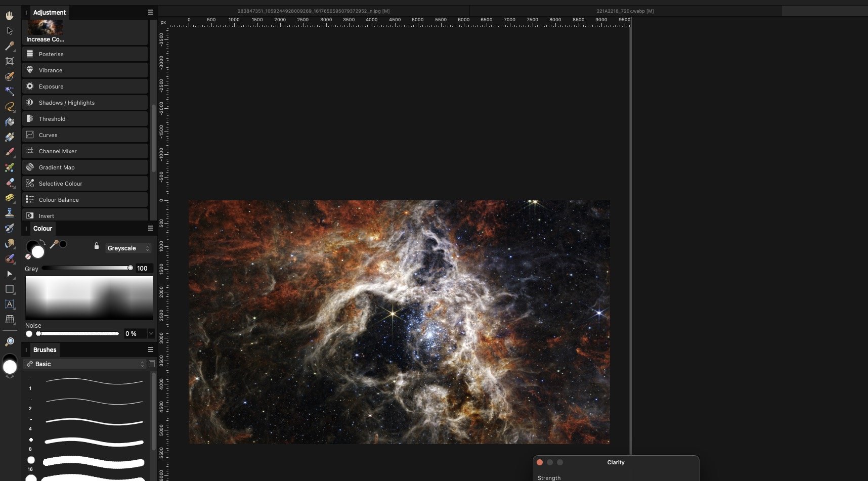Switch to the 221A2218_720x.webp document tab
This screenshot has height=481, width=868.
[625, 11]
